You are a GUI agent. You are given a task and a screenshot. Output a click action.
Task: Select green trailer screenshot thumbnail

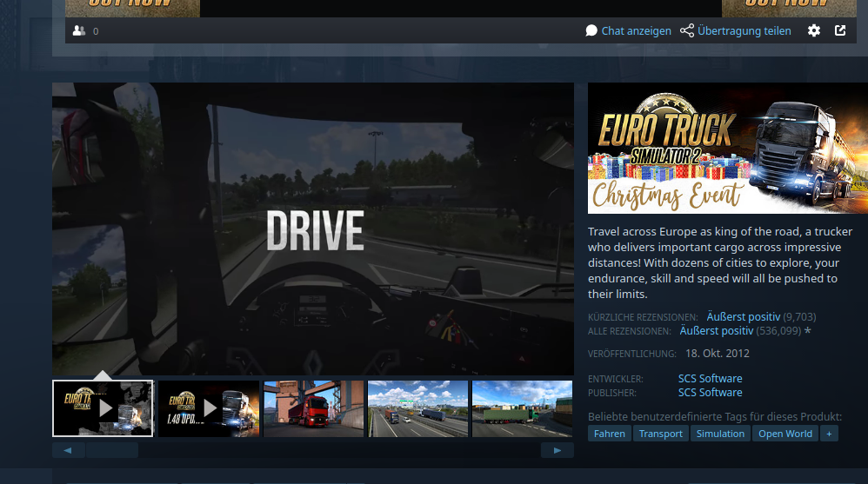tap(522, 408)
